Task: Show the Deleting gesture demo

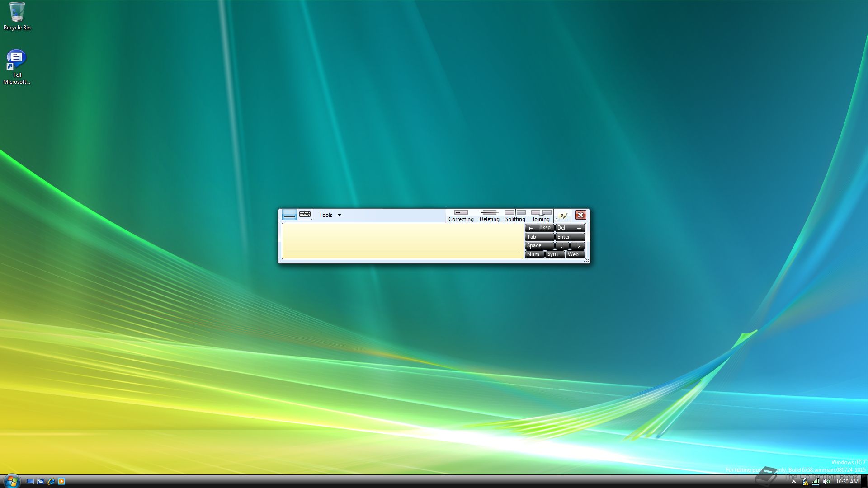Action: coord(489,216)
